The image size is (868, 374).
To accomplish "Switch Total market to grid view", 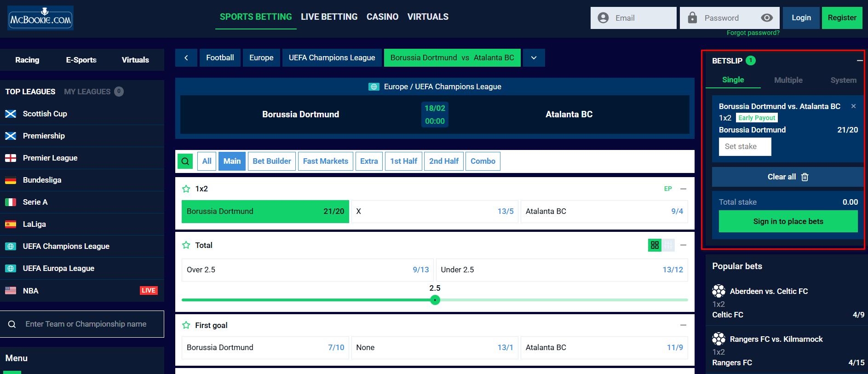I will [x=655, y=245].
